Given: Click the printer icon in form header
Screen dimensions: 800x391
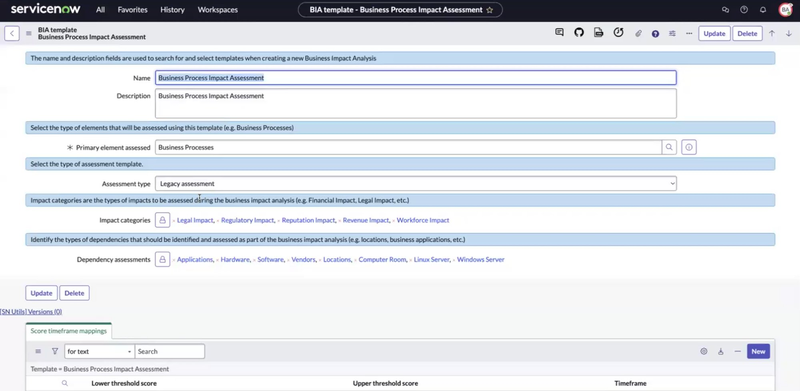Looking at the screenshot, I should click(598, 33).
